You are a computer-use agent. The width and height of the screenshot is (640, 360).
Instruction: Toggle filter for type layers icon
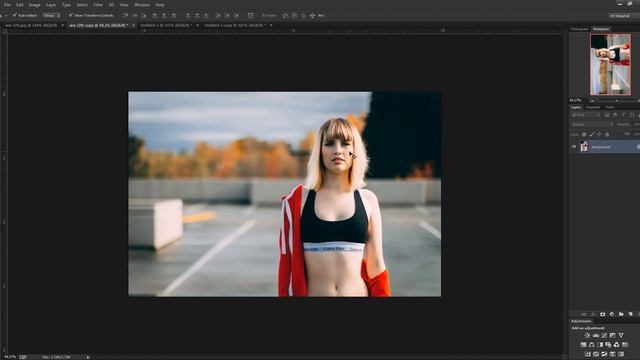click(623, 115)
